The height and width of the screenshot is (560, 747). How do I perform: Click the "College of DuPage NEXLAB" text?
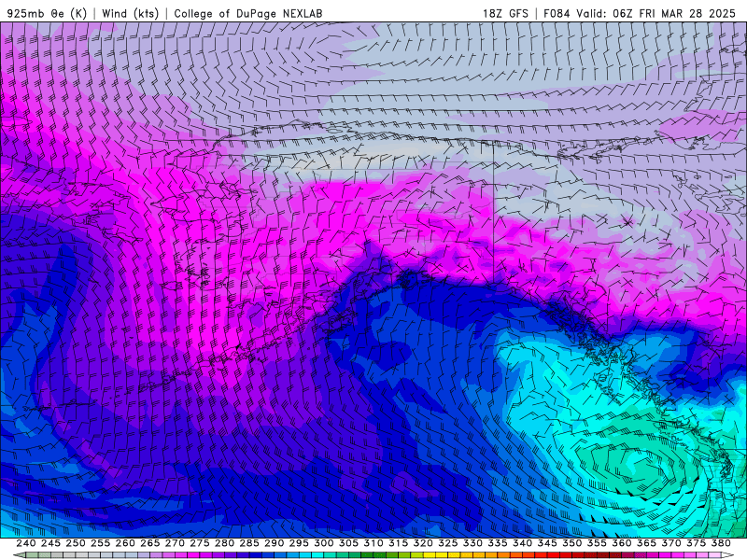pyautogui.click(x=248, y=14)
